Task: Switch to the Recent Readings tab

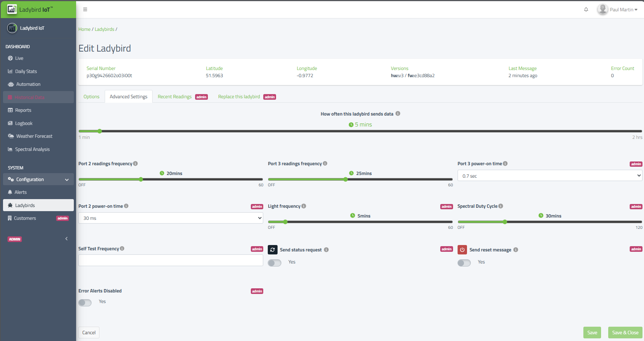Action: coord(175,97)
